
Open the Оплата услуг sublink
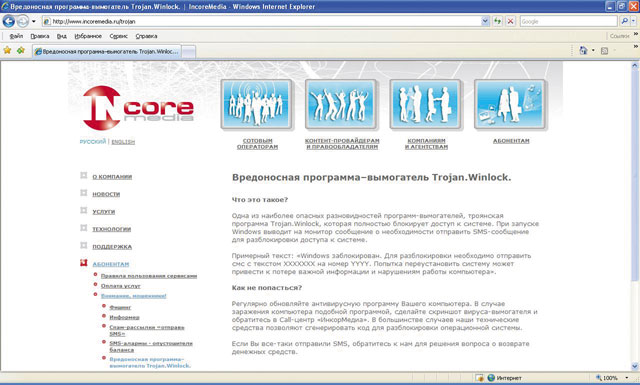click(x=120, y=286)
